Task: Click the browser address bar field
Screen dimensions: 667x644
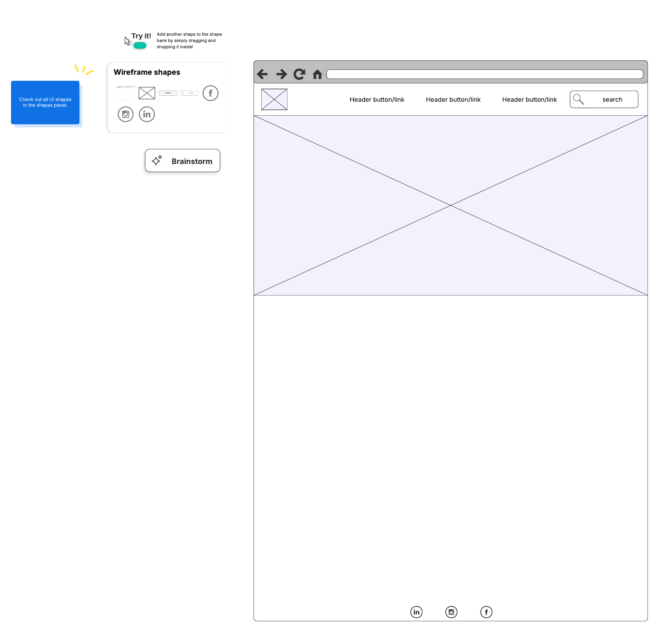Action: point(484,74)
